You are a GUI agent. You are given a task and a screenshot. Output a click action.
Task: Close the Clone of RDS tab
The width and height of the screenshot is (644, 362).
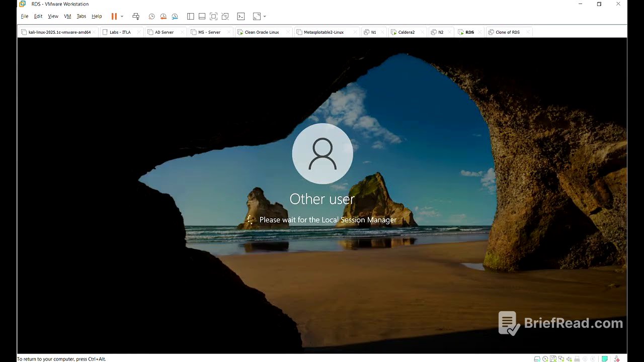click(528, 32)
